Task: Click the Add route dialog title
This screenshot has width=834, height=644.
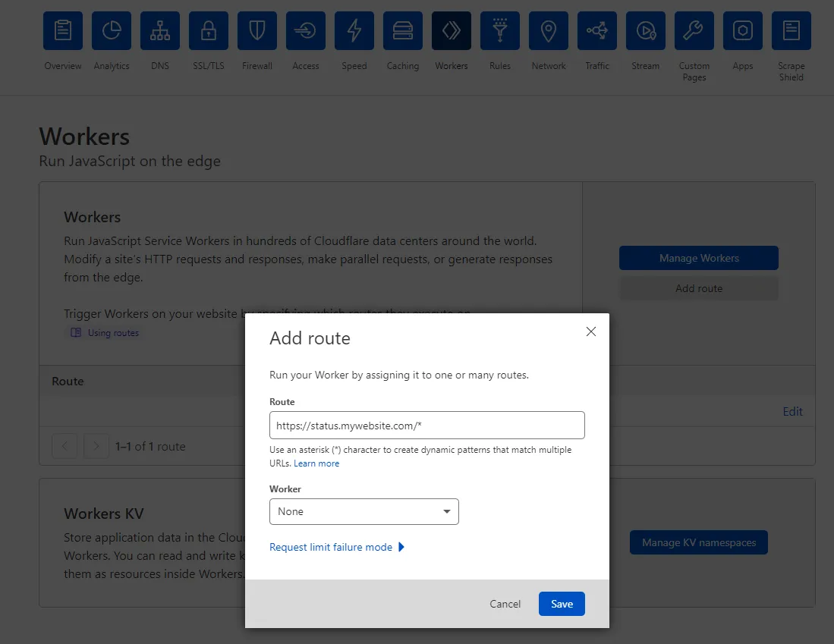Action: 310,338
